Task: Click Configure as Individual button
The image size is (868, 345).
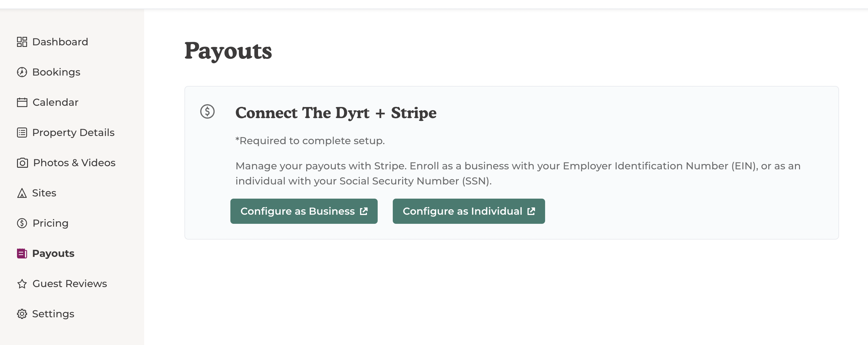Action: 469,211
